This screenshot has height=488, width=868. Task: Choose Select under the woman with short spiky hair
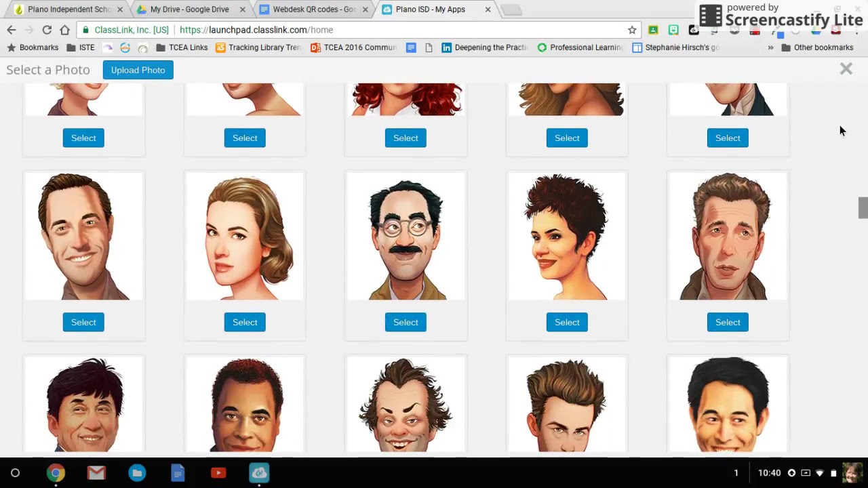point(567,322)
